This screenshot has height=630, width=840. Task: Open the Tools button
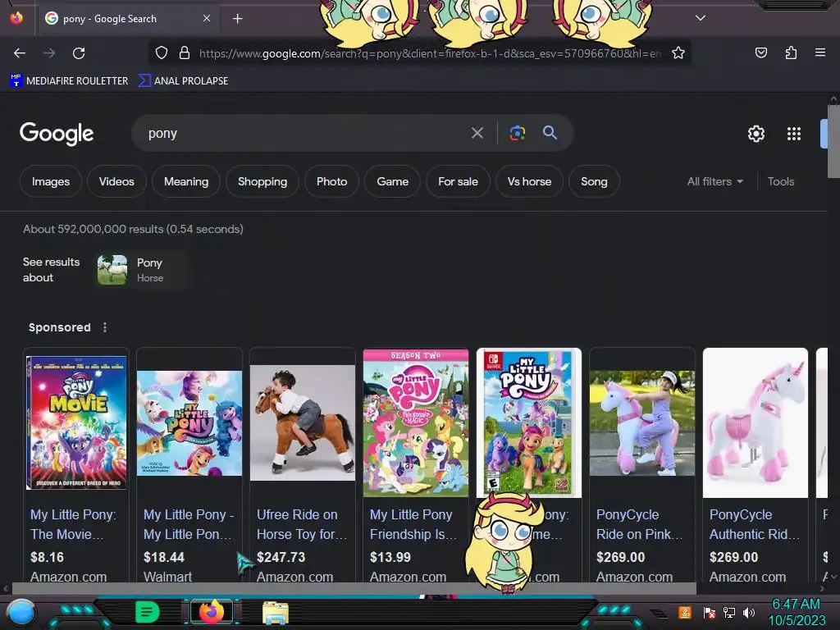point(781,181)
